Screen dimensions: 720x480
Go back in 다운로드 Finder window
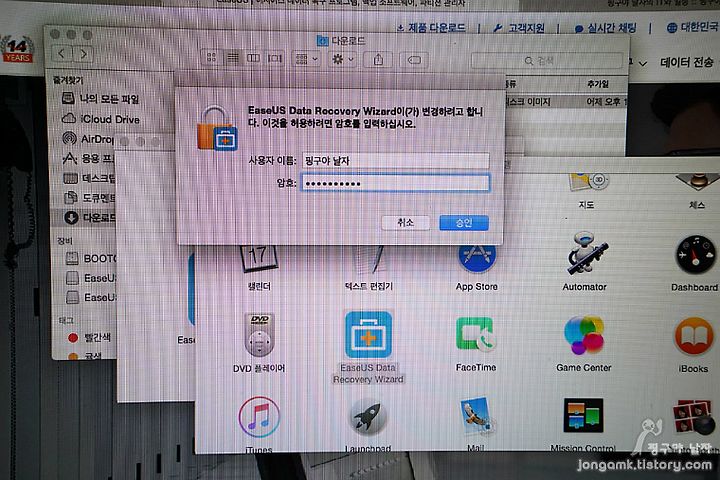(62, 54)
